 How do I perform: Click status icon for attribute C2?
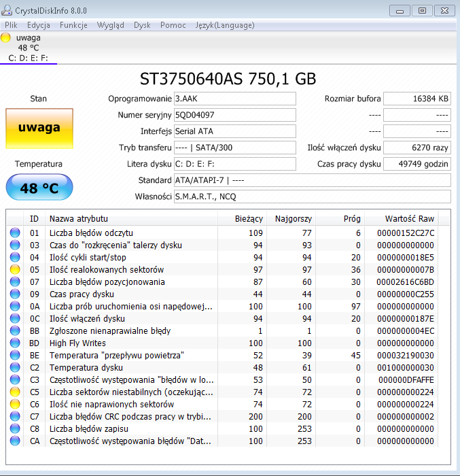[15, 368]
